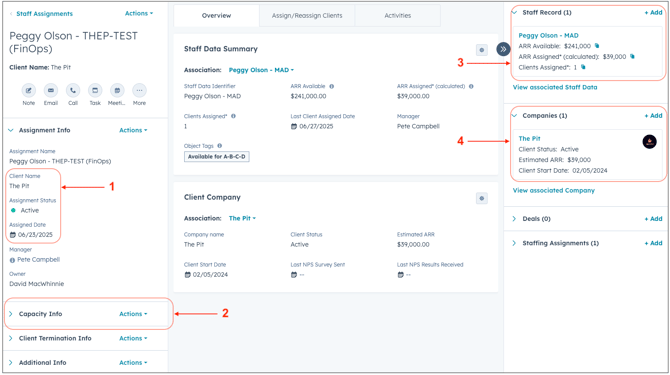Image resolution: width=670 pixels, height=375 pixels.
Task: Expand the Client Termination Info section
Action: tap(11, 338)
